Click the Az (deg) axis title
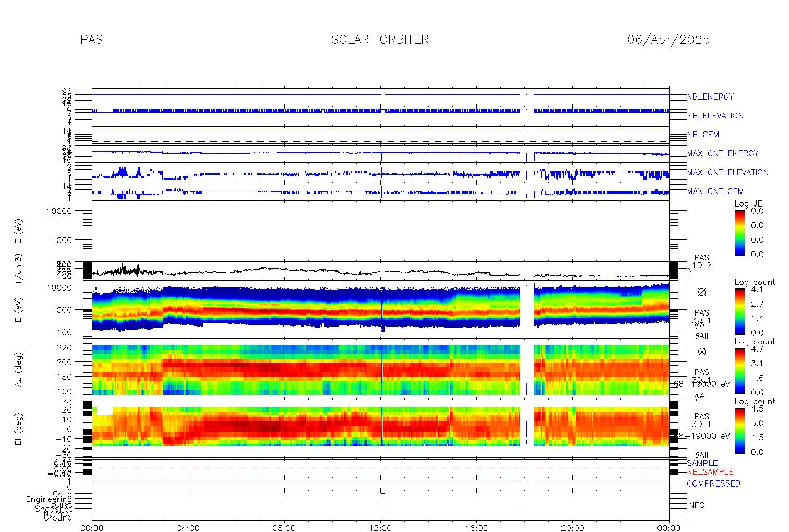The image size is (789, 532). [x=18, y=369]
